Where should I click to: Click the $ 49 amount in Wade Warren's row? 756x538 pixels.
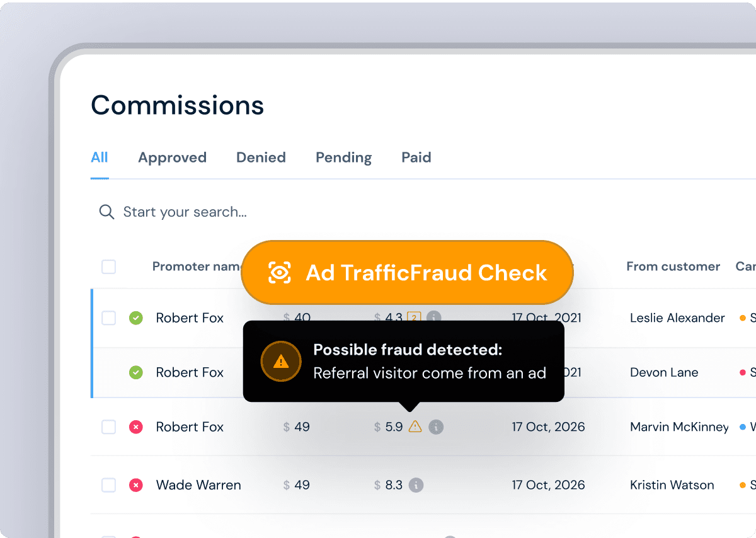point(297,485)
